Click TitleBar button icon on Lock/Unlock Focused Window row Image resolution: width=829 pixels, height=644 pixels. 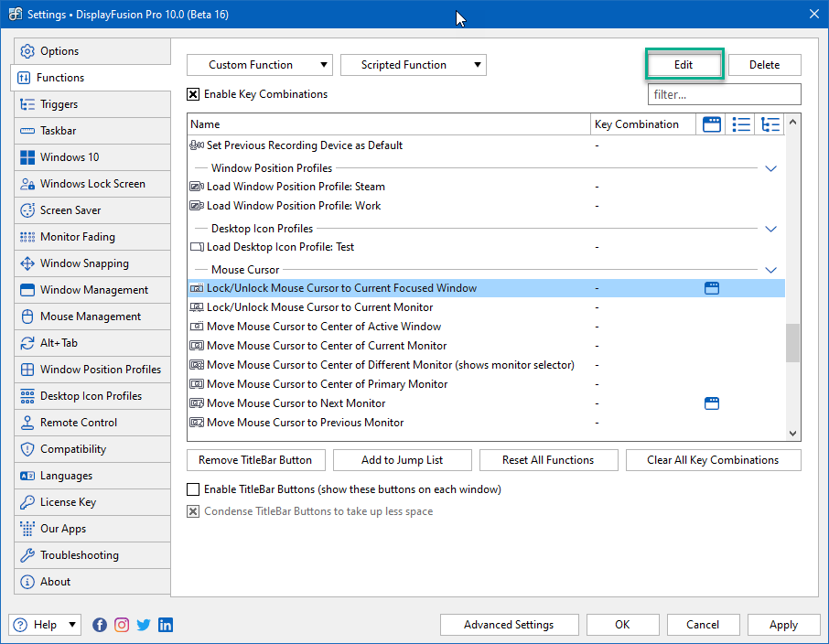click(x=712, y=288)
